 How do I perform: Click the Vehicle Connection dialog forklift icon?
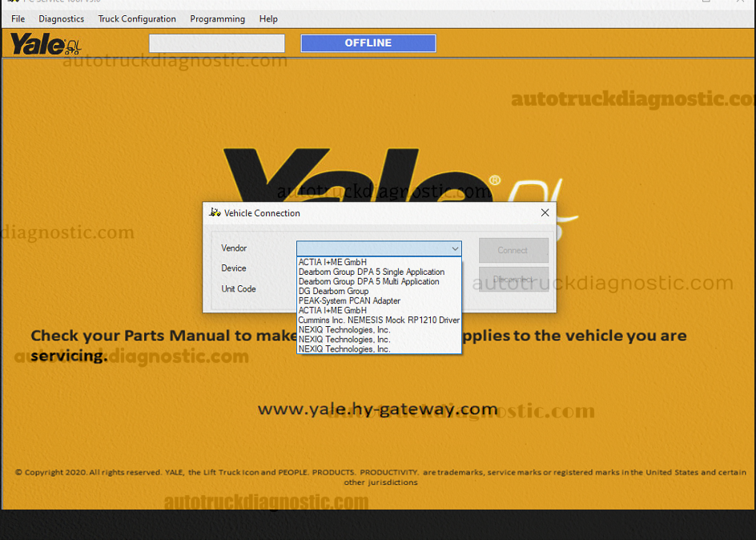[x=215, y=212]
